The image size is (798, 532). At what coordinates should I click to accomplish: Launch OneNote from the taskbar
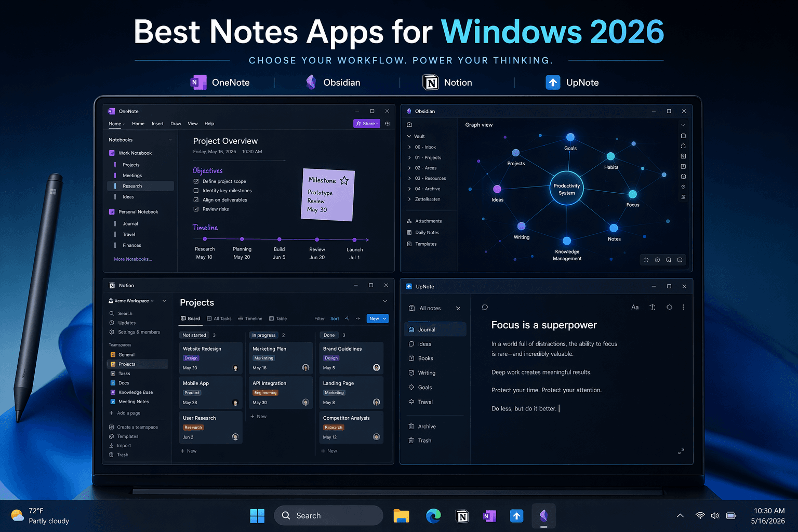(x=489, y=516)
